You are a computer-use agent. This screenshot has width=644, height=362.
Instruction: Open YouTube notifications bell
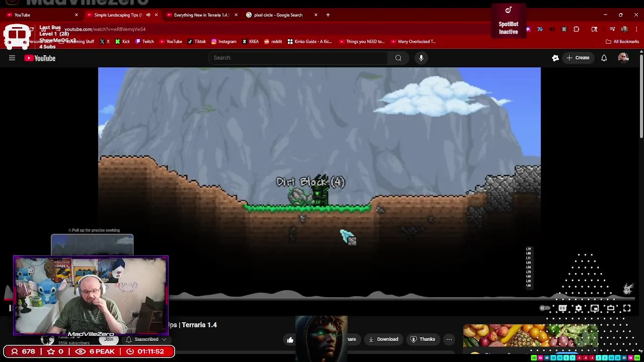604,58
